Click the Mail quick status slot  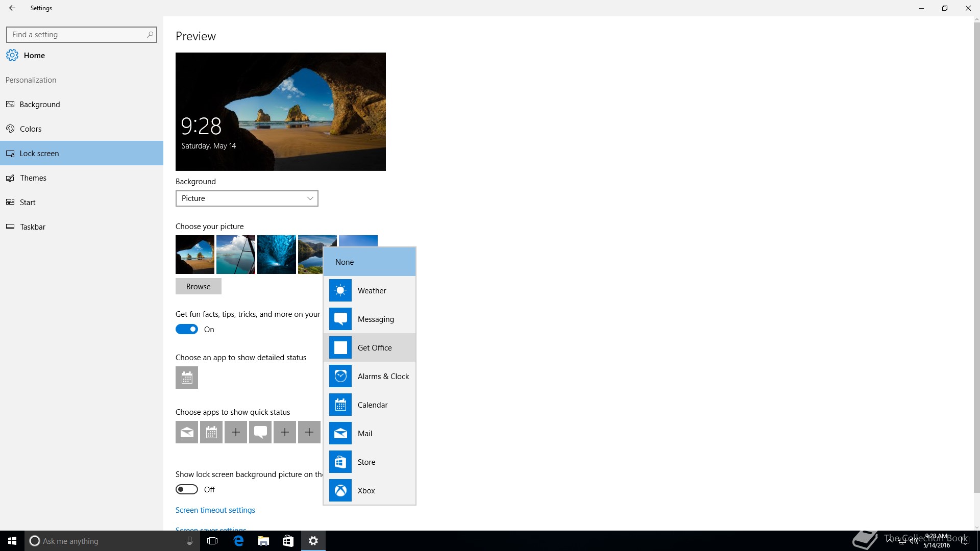[x=187, y=432]
